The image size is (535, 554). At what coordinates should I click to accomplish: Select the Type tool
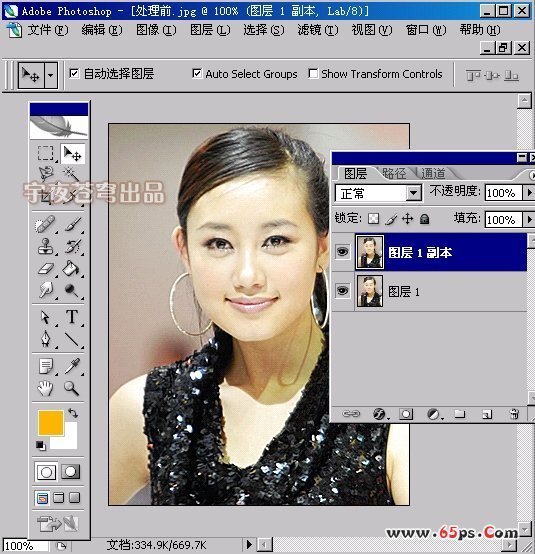72,317
